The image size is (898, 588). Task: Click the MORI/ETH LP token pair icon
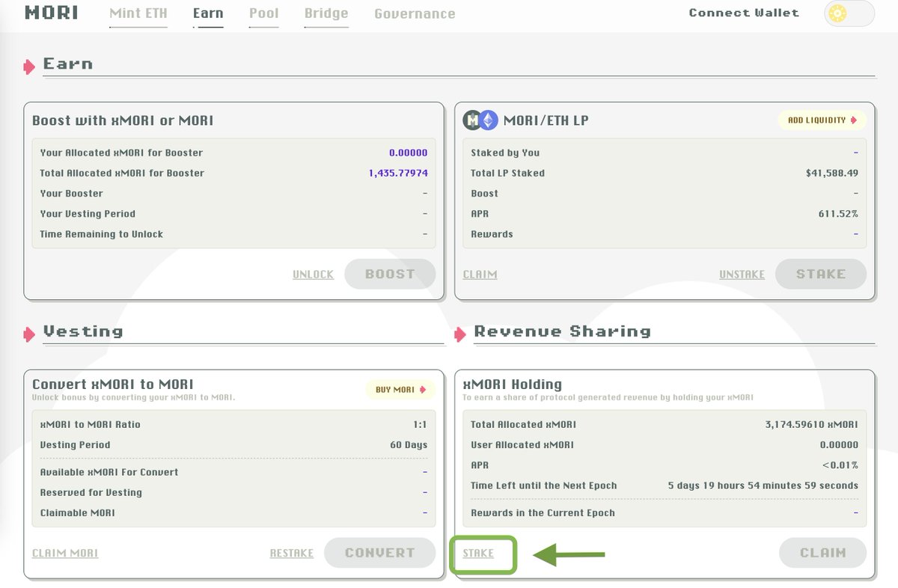tap(480, 120)
